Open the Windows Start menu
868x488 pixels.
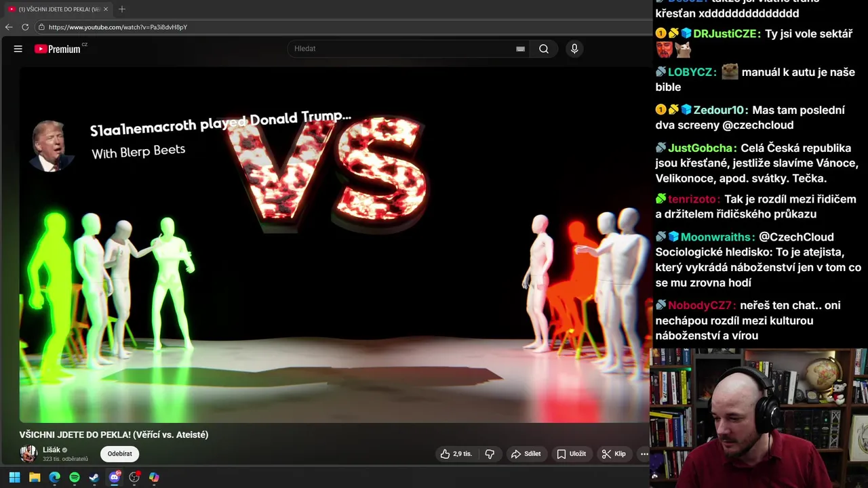[14, 477]
